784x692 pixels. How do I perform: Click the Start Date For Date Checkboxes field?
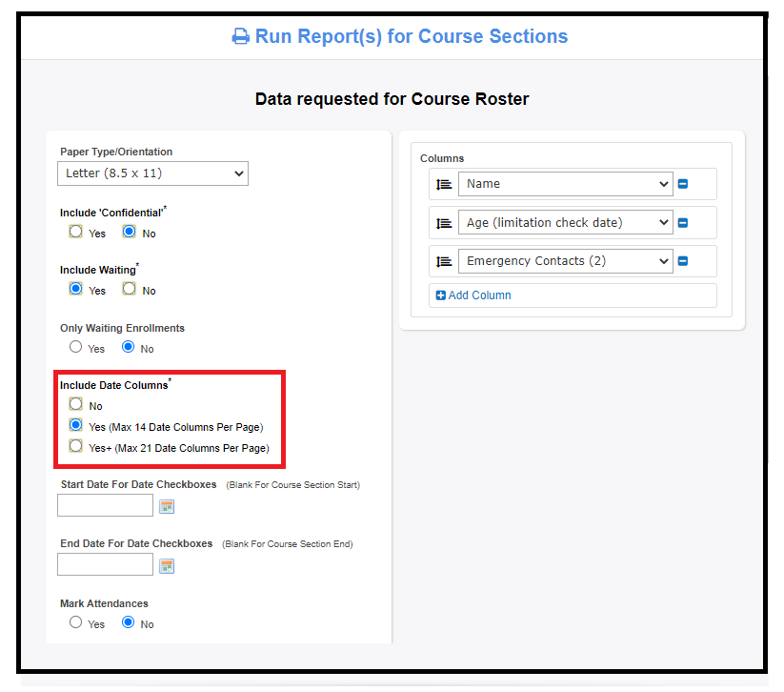pyautogui.click(x=105, y=505)
